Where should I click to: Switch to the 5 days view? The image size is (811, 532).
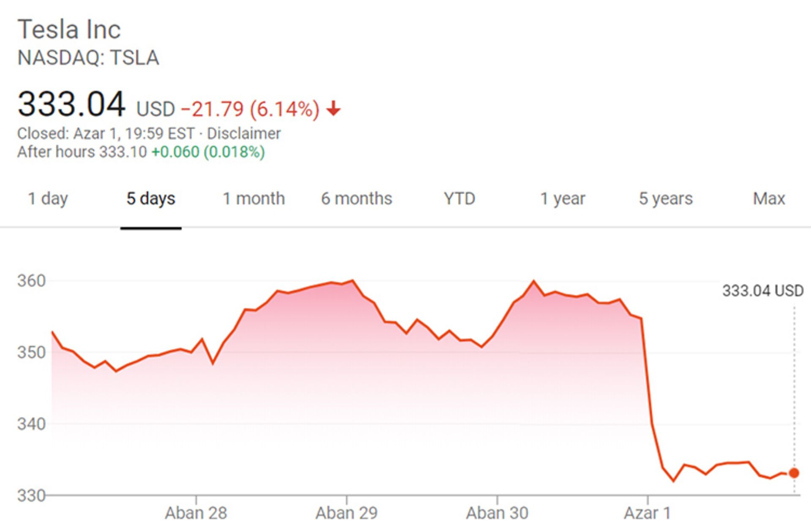[151, 198]
